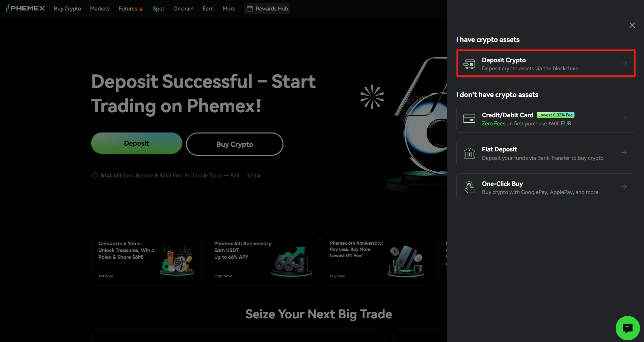644x342 pixels.
Task: Close the deposit options panel
Action: point(632,25)
